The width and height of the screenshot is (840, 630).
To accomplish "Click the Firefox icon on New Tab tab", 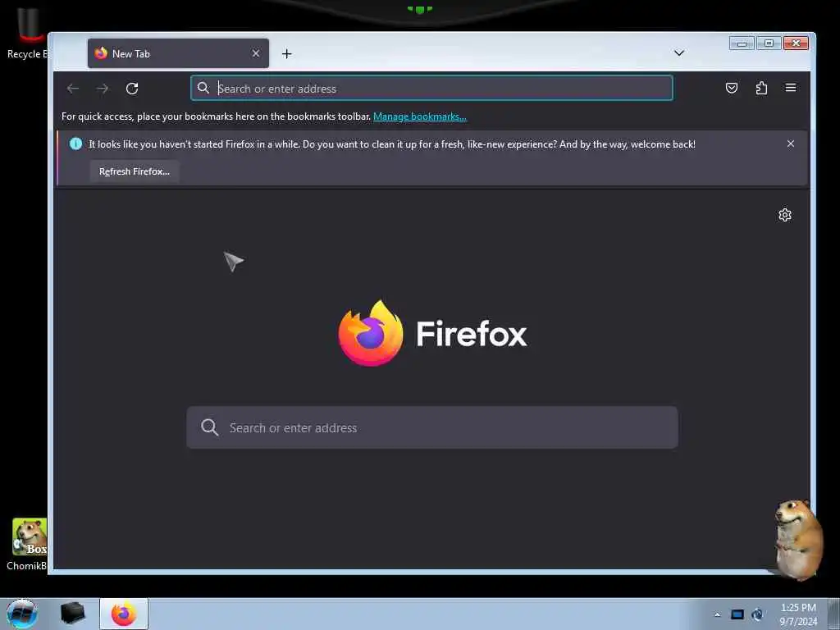I will 101,53.
